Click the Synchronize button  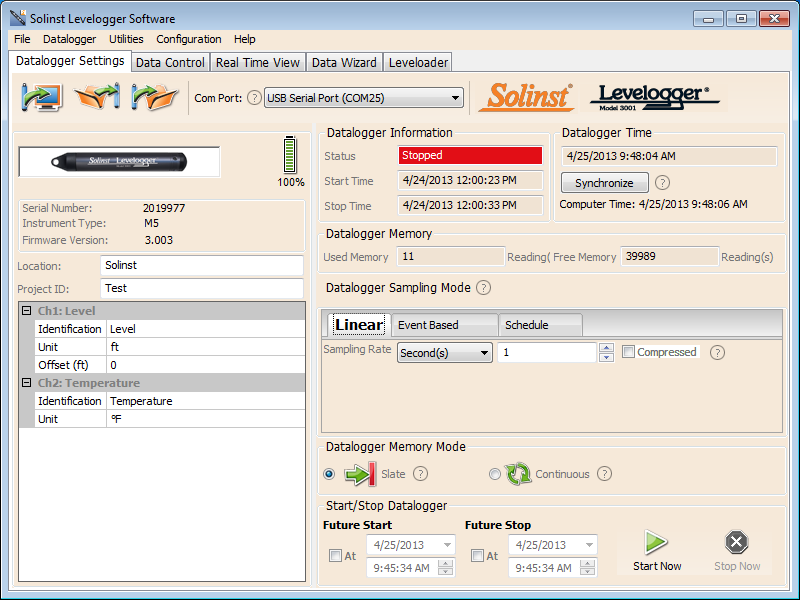(605, 183)
